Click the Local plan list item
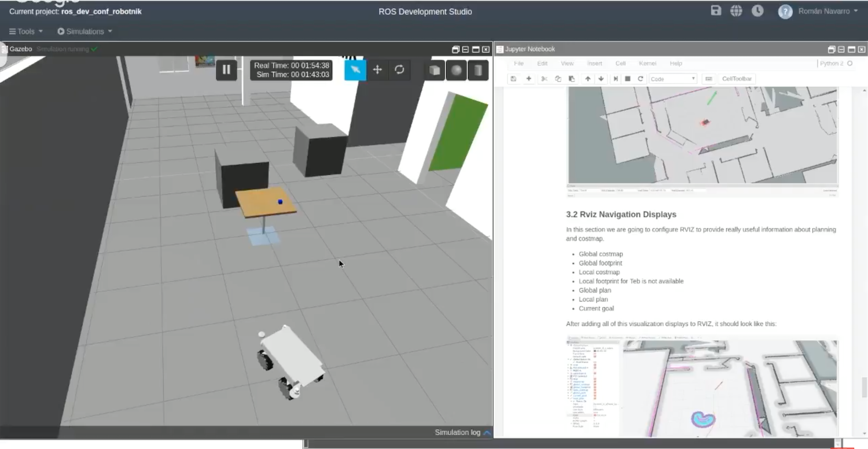Viewport: 868px width, 449px height. tap(593, 300)
